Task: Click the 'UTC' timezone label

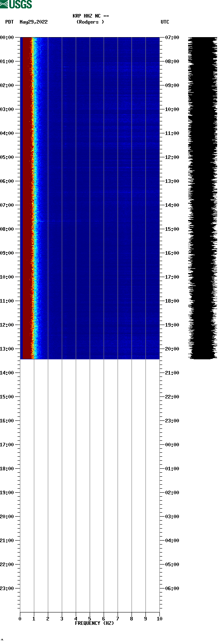Action: coord(165,22)
